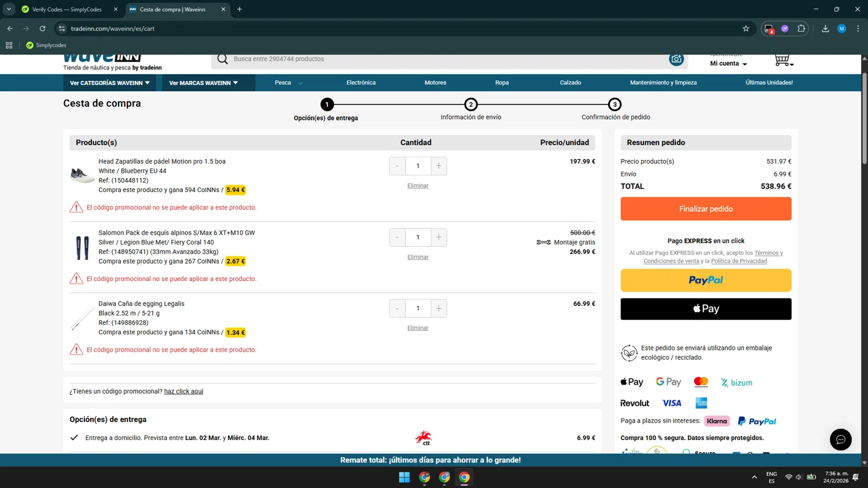Screen dimensions: 868x488
Task: Switch to Verify Codes SimplyCodes tab
Action: point(67,9)
